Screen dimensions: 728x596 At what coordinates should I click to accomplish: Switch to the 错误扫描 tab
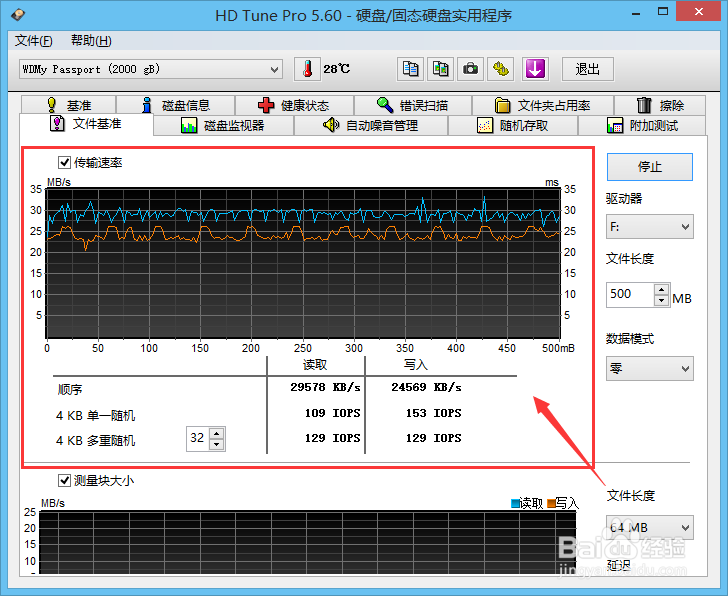point(413,105)
